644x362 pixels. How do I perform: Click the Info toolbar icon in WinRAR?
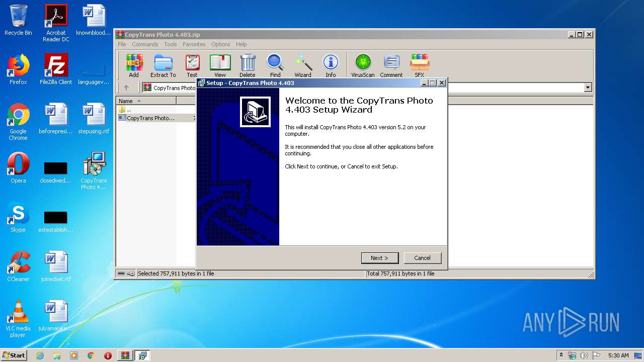pyautogui.click(x=331, y=66)
